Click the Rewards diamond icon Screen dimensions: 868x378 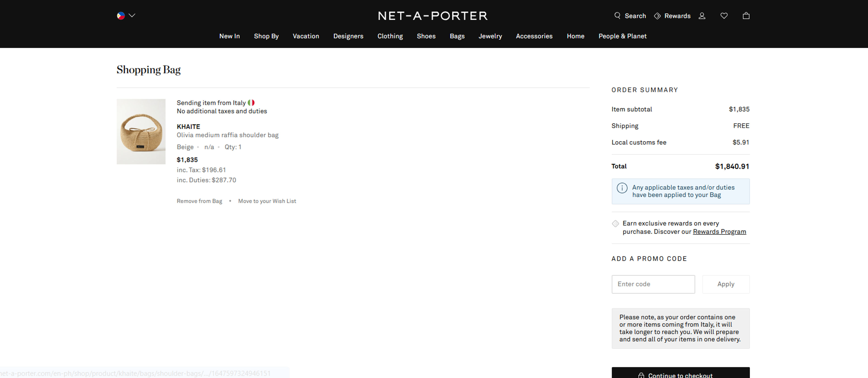657,16
